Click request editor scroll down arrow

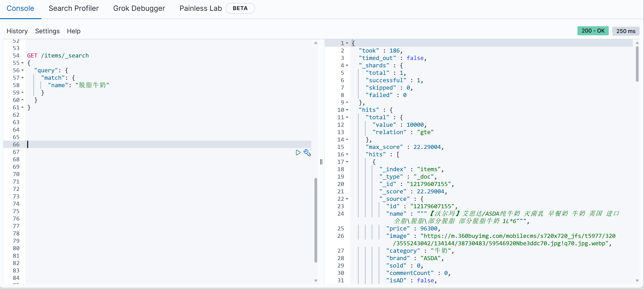pos(316,281)
